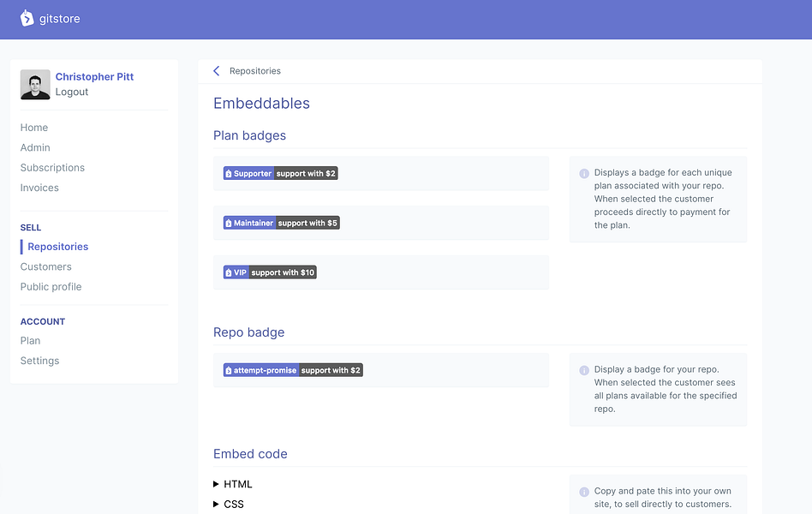
Task: Click the Repo badge section heading
Action: [x=249, y=332]
